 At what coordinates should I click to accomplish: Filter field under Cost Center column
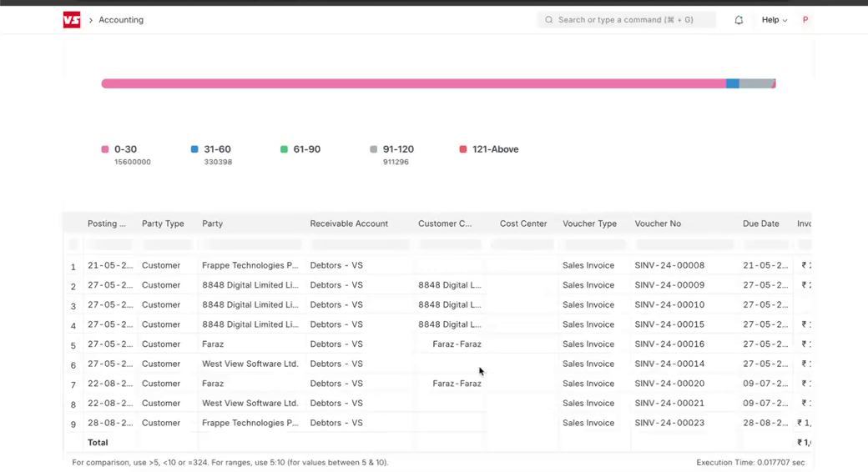click(522, 244)
